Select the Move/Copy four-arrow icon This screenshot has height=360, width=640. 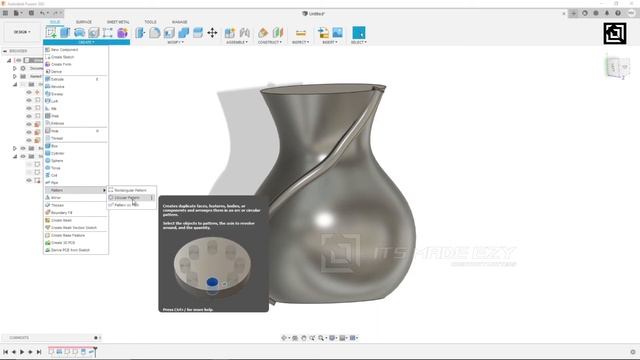pos(212,32)
